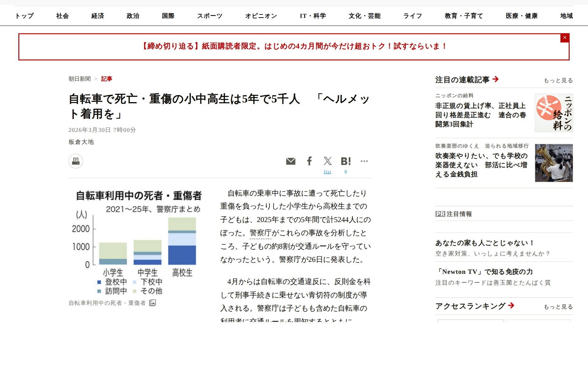Click the print icon below the article byline
This screenshot has width=588, height=368.
(76, 161)
